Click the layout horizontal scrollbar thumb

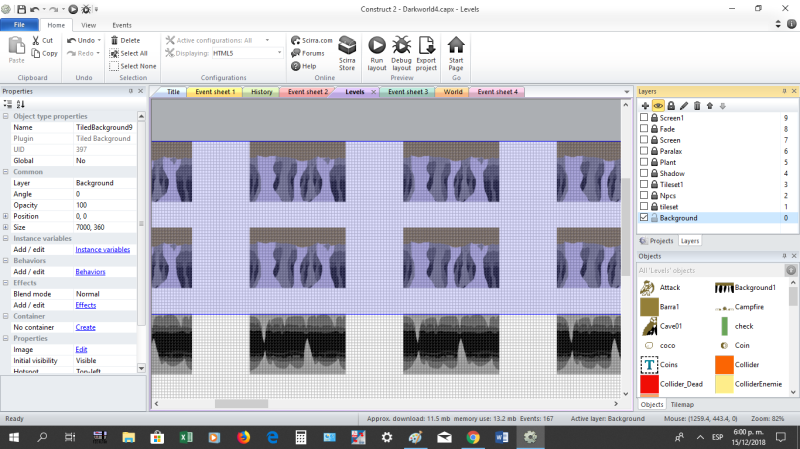click(x=241, y=404)
